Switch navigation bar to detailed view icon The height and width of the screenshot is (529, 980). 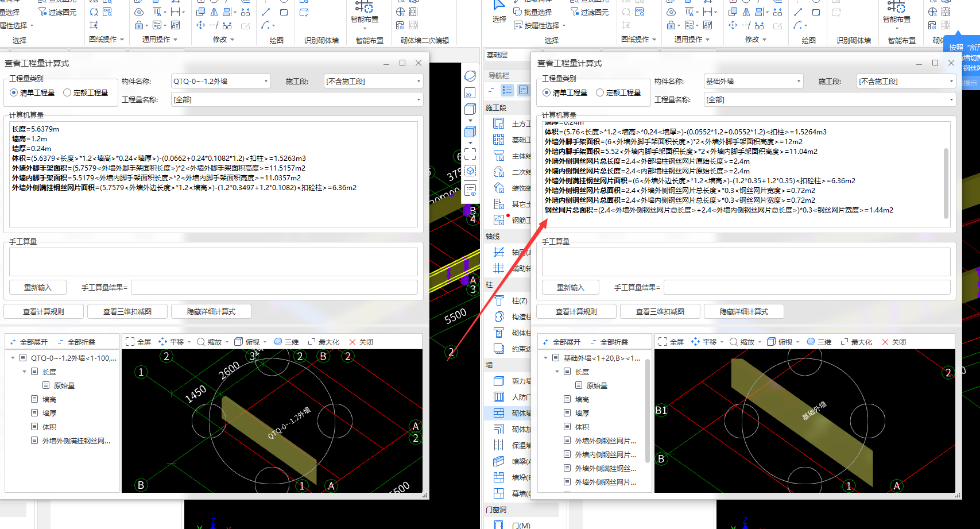coord(523,90)
